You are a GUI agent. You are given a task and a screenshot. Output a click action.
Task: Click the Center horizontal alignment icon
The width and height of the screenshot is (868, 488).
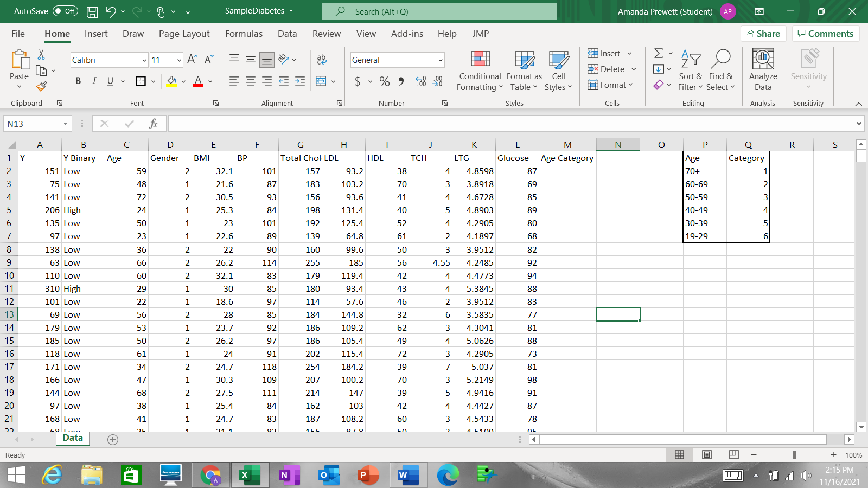point(251,81)
